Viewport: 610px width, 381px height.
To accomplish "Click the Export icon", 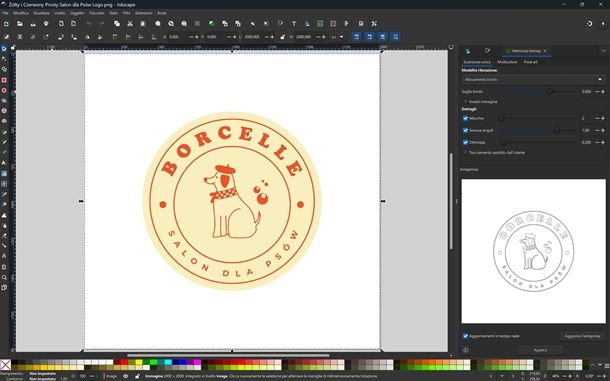I will [x=74, y=24].
